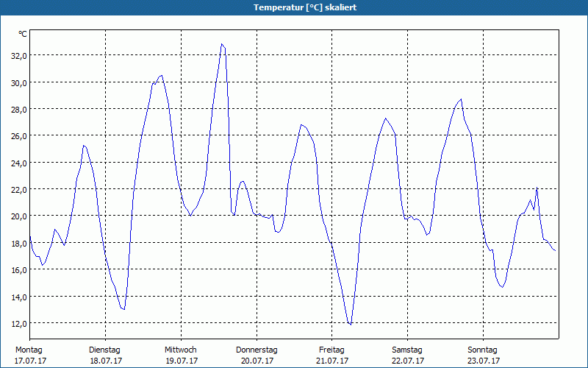Click the chart title 'Temperatur [°C] skaliert'
The image size is (588, 368).
tap(294, 7)
